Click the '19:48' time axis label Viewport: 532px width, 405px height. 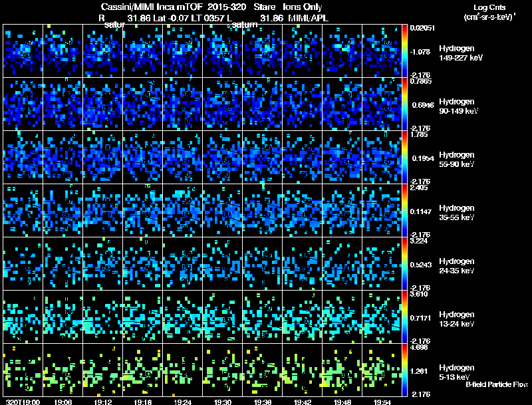342,402
